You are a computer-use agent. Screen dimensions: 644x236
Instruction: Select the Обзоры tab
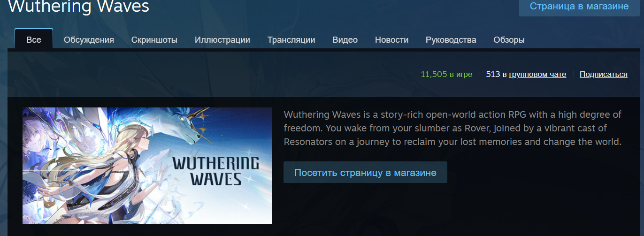pos(509,40)
